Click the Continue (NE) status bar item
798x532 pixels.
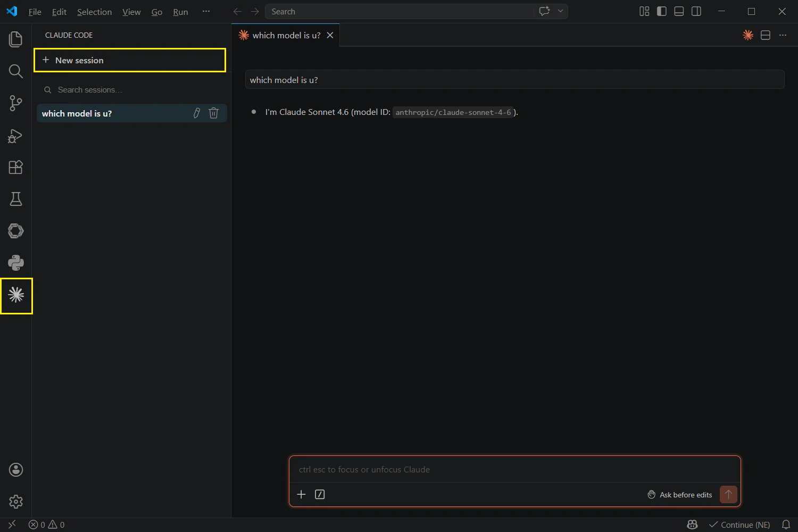pos(739,525)
